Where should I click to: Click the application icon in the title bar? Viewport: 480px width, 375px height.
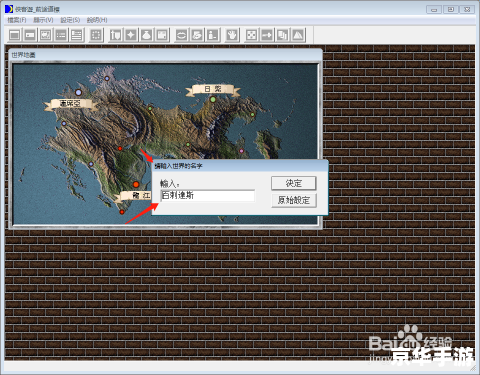point(9,9)
